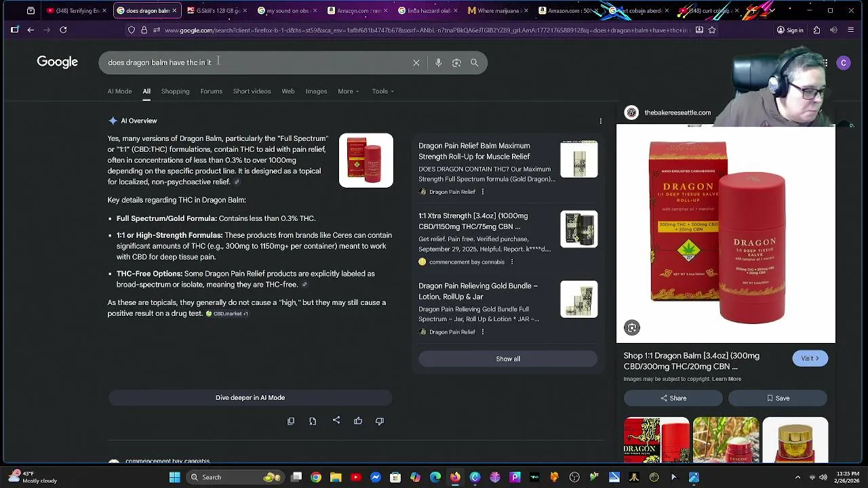Open Firefox View icon in the tab strip

coord(31,11)
